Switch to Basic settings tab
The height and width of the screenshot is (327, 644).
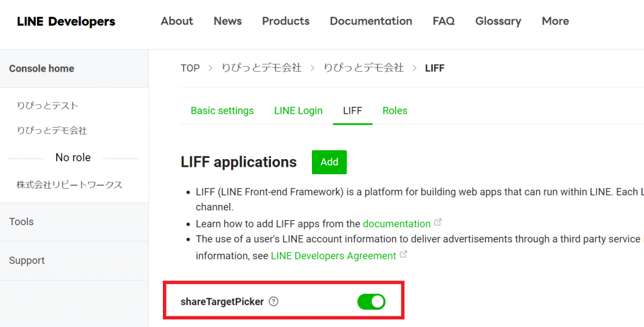222,111
